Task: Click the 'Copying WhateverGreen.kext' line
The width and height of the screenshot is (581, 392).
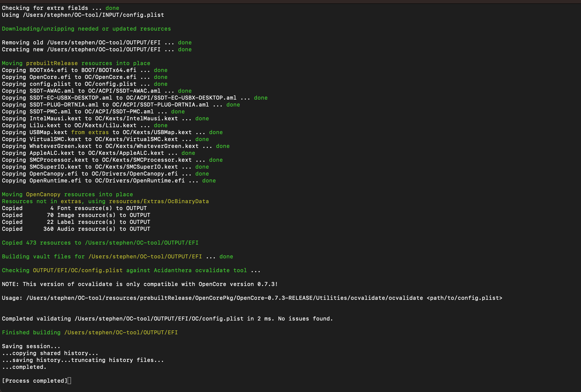Action: pyautogui.click(x=116, y=146)
